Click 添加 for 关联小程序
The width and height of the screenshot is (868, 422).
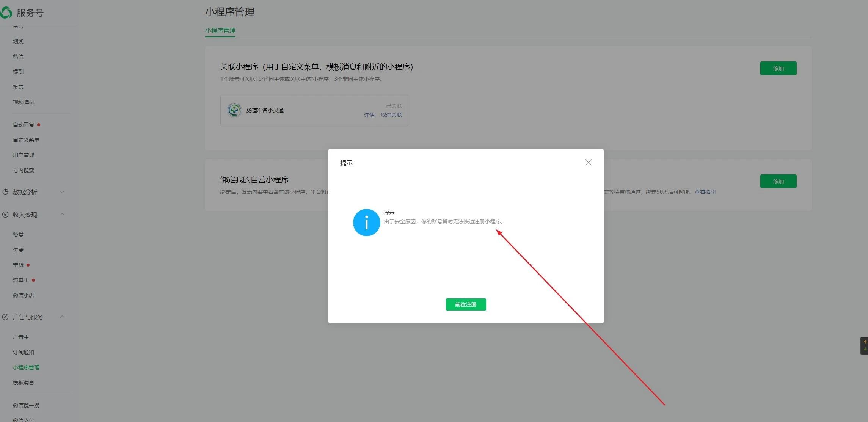point(778,68)
